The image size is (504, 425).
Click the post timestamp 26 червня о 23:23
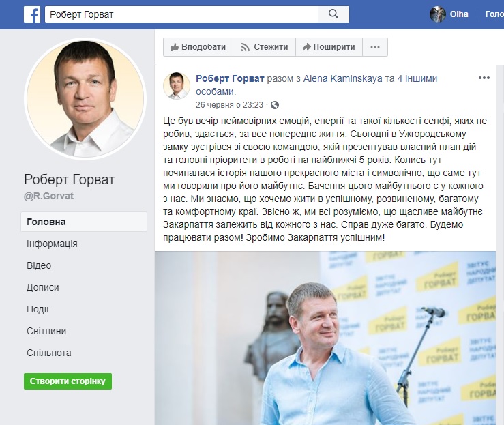[x=229, y=105]
